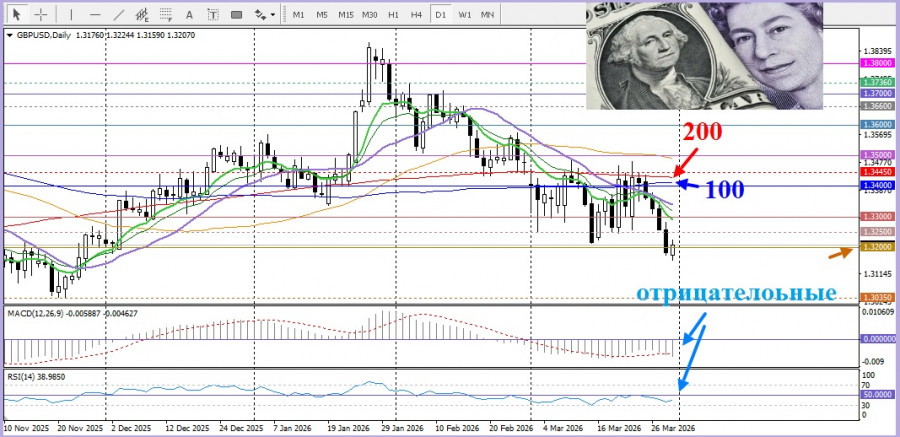Screen dimensions: 900x437
Task: Click the 4 Mar 2026 date label
Action: [562, 429]
